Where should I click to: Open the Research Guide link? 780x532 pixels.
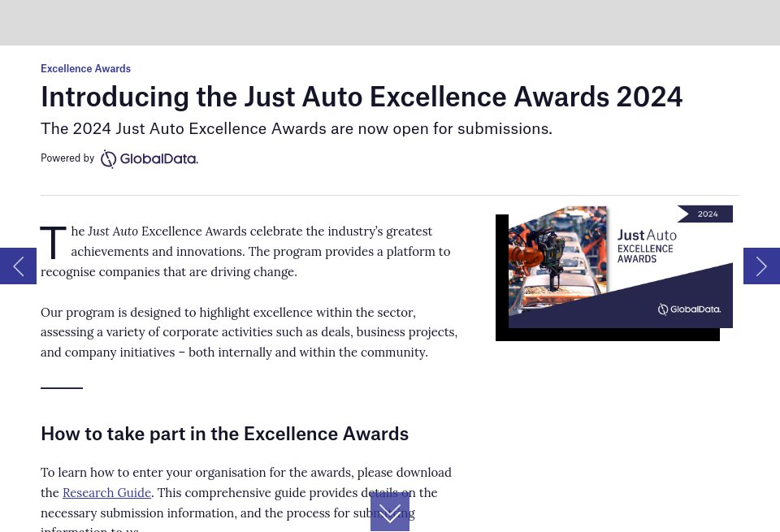106,493
